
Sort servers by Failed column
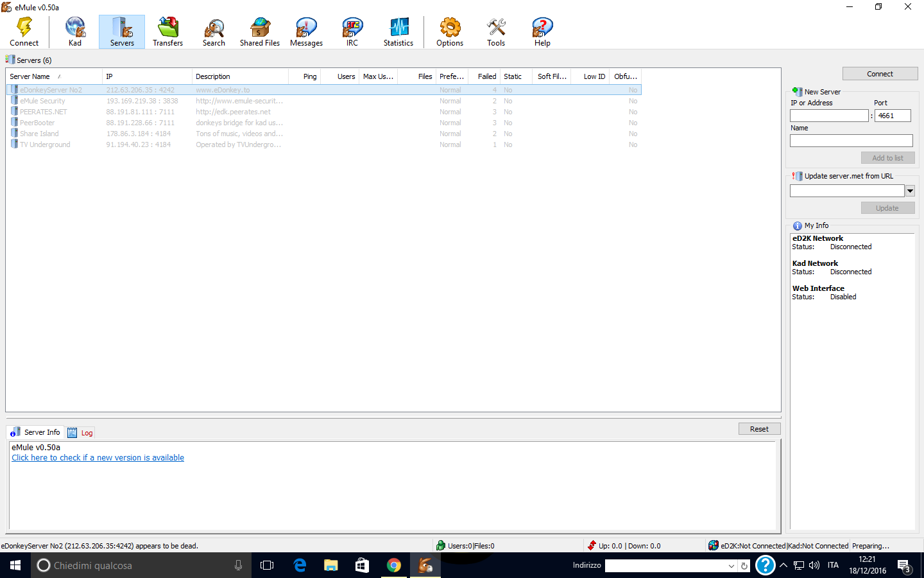pyautogui.click(x=484, y=76)
